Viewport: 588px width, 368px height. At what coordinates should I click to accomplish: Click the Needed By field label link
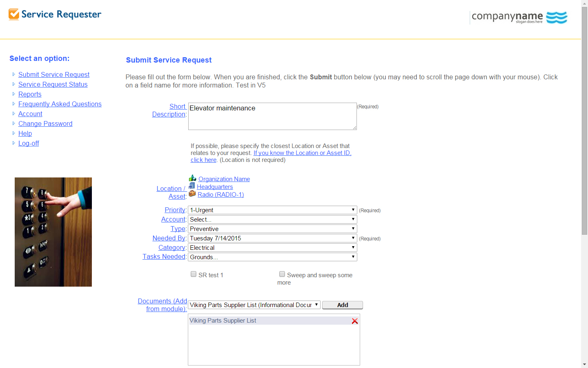pyautogui.click(x=169, y=238)
